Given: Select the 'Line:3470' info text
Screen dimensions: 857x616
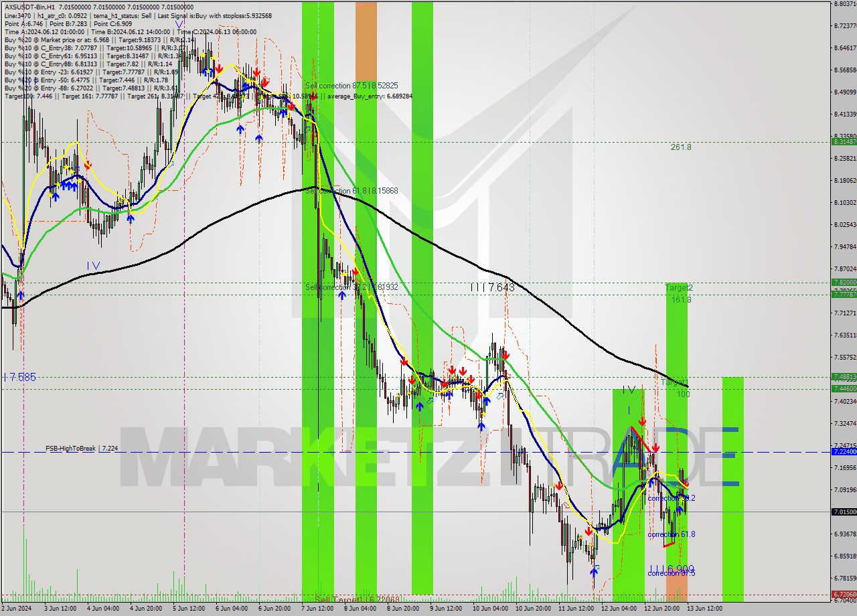Looking at the screenshot, I should tap(17, 15).
